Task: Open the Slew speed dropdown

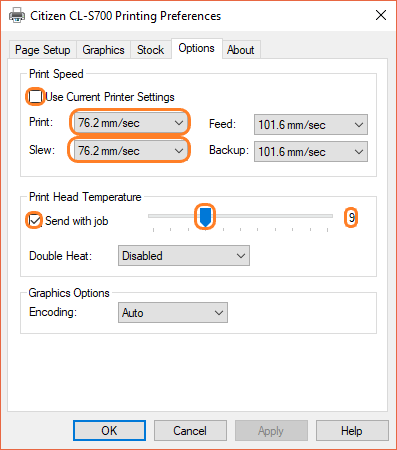Action: 130,151
